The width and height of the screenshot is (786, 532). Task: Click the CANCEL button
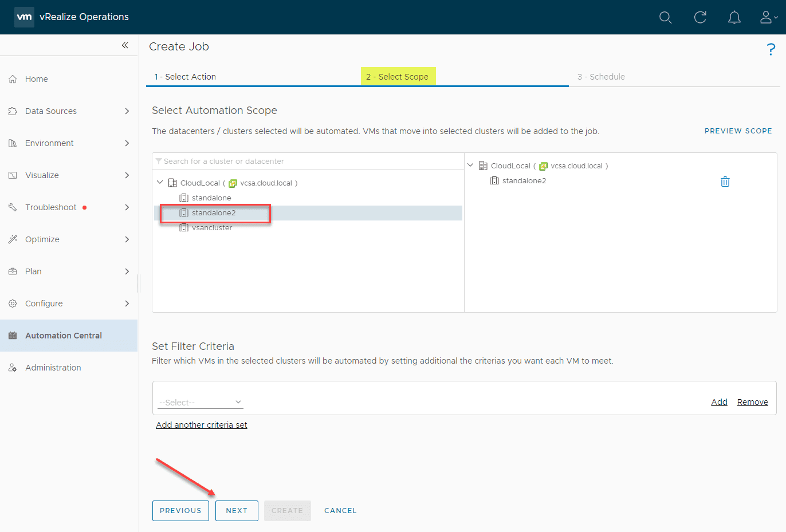pos(340,511)
